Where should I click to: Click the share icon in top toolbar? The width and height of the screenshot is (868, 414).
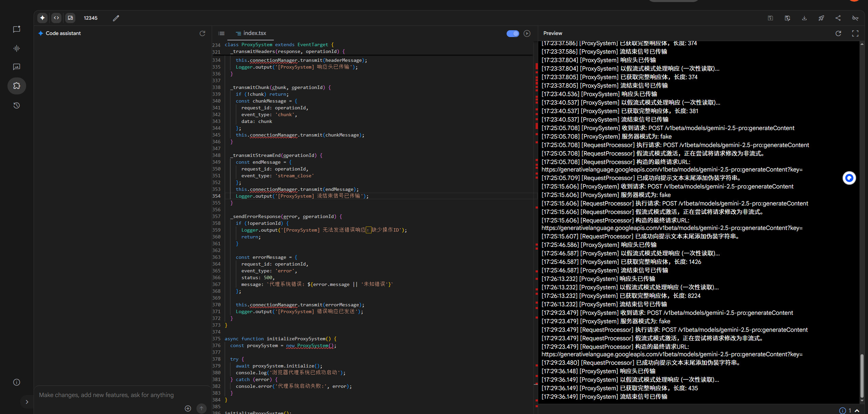click(838, 18)
